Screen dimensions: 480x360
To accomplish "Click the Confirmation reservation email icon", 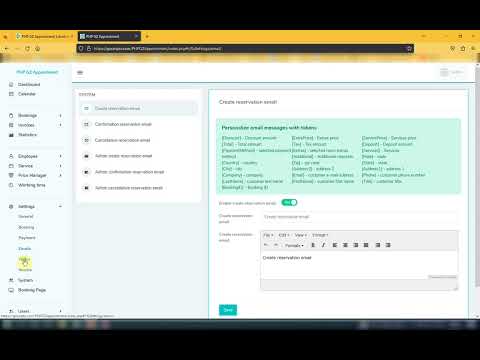I will click(x=86, y=124).
